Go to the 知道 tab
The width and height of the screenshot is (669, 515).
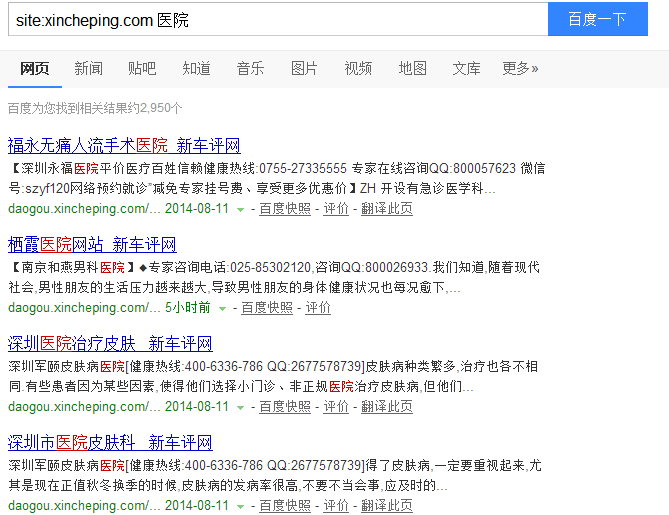tap(196, 68)
